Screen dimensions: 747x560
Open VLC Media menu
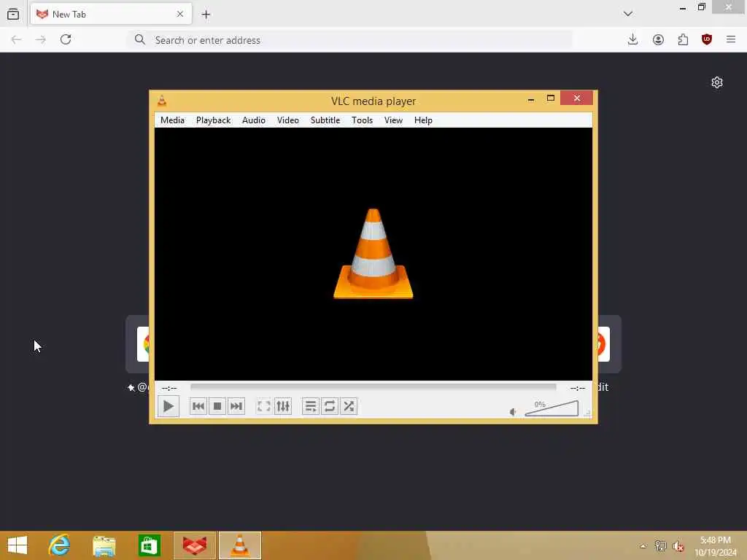(x=172, y=120)
